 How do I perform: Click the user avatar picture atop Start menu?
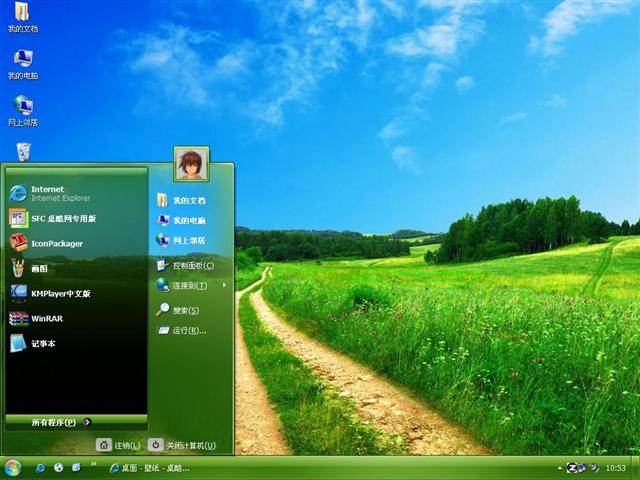tap(191, 164)
